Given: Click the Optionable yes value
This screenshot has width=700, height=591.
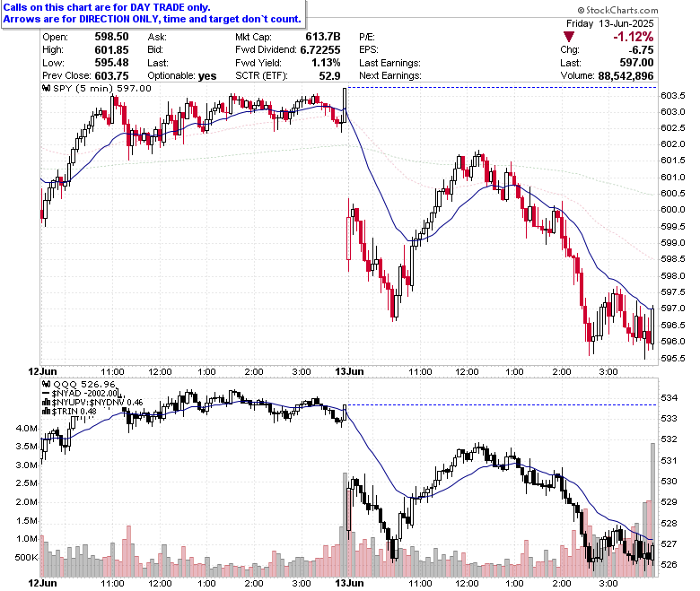Looking at the screenshot, I should point(207,76).
